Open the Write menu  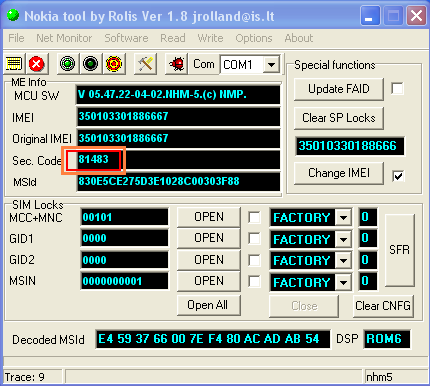[x=210, y=38]
